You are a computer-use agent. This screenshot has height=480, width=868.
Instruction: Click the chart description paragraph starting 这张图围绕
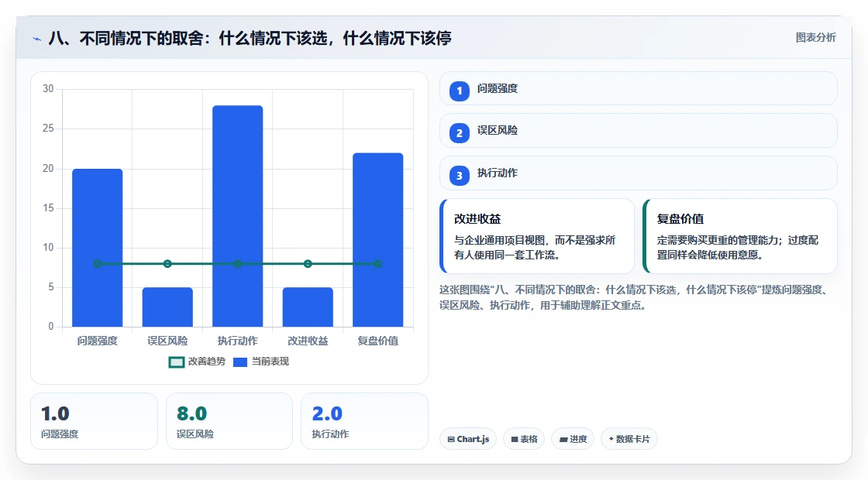coord(635,297)
